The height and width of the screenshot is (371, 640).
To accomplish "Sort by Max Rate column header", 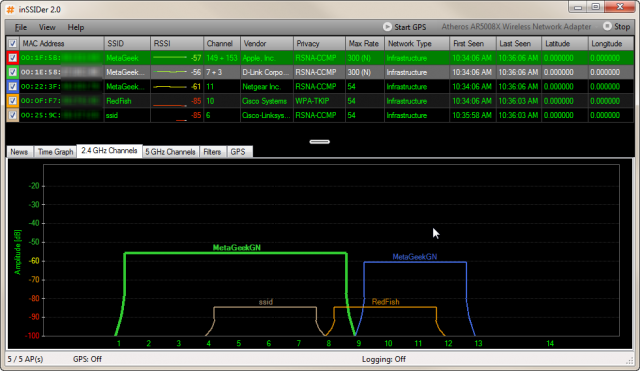I will (365, 44).
